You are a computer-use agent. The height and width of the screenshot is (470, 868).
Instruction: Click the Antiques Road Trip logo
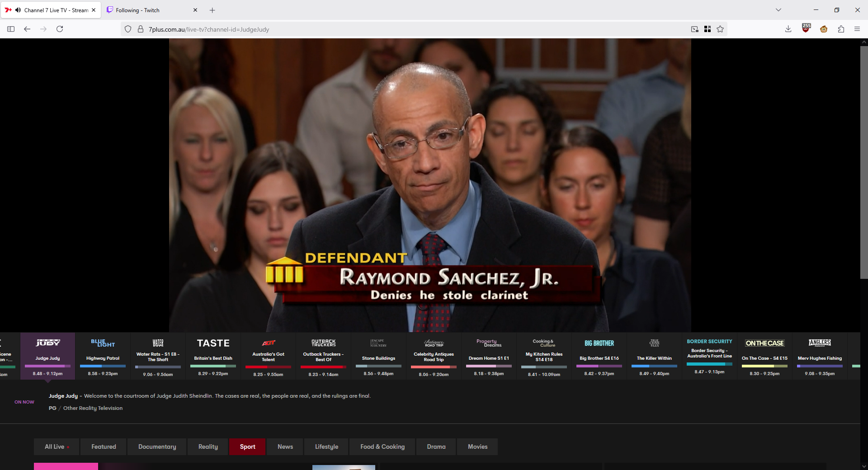(x=434, y=343)
